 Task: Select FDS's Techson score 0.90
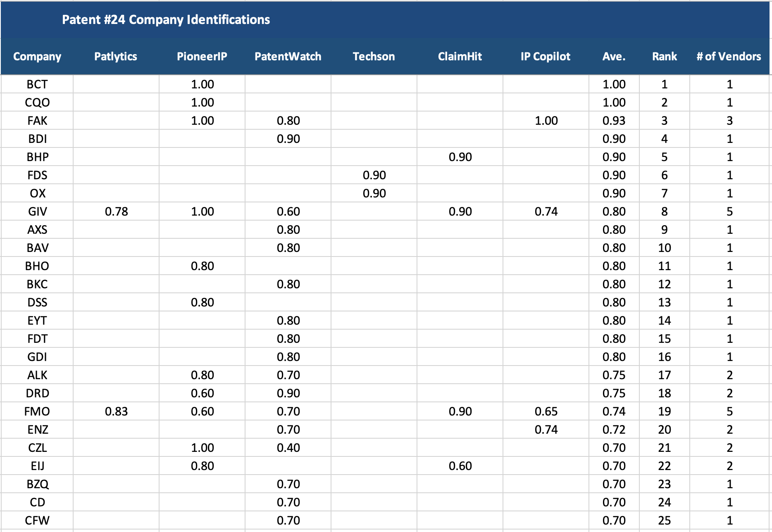point(374,175)
